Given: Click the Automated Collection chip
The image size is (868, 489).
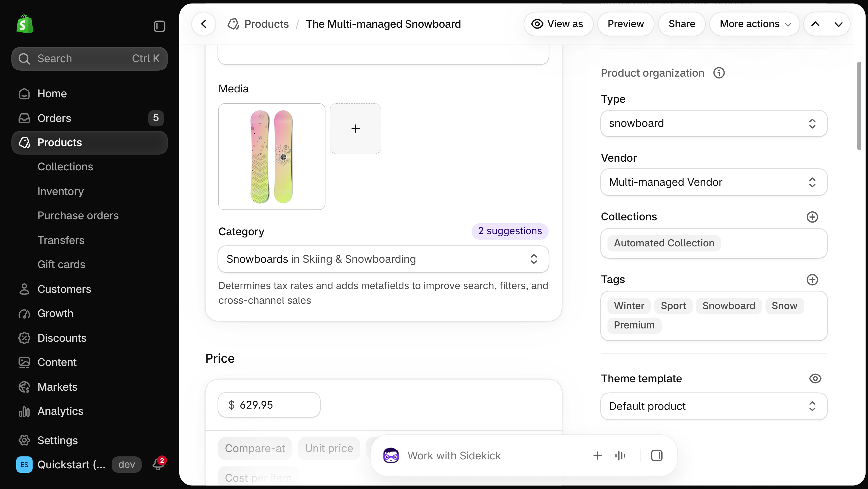Looking at the screenshot, I should click(x=664, y=243).
